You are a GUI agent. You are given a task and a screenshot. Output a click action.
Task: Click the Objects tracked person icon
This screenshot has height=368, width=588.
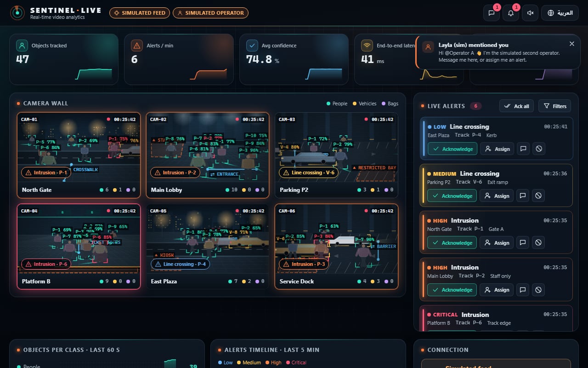[22, 46]
